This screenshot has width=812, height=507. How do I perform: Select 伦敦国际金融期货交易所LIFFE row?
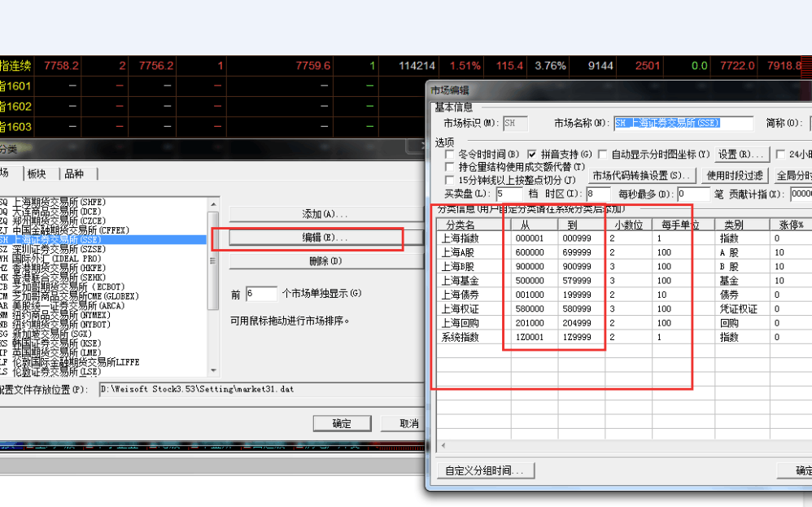point(103,362)
